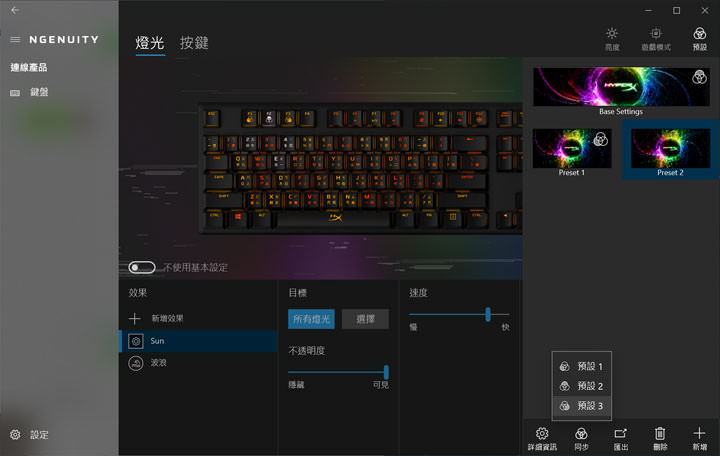720x456 pixels.
Task: Click the sync icon on Preset 1
Action: tap(601, 139)
